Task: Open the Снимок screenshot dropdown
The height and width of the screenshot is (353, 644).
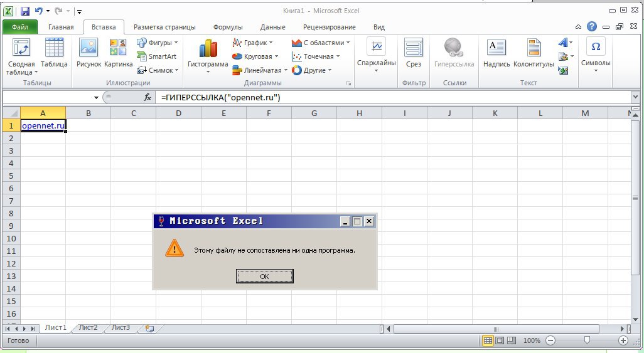Action: (x=158, y=70)
